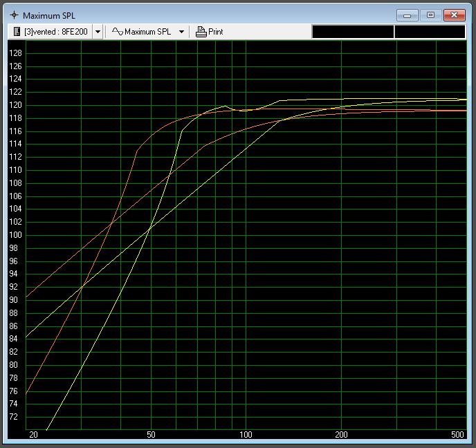Click the right black readout box in toolbar
This screenshot has height=448, width=476.
(x=430, y=32)
